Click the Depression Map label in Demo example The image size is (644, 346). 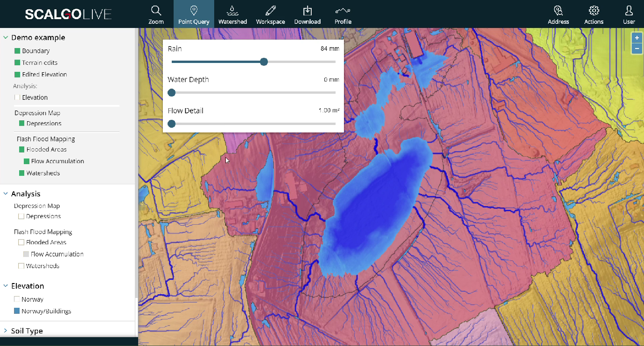pos(37,113)
